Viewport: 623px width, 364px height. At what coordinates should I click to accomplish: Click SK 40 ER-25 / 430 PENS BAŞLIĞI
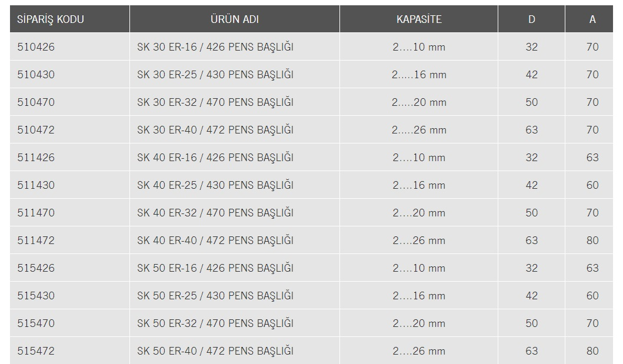[x=215, y=185]
